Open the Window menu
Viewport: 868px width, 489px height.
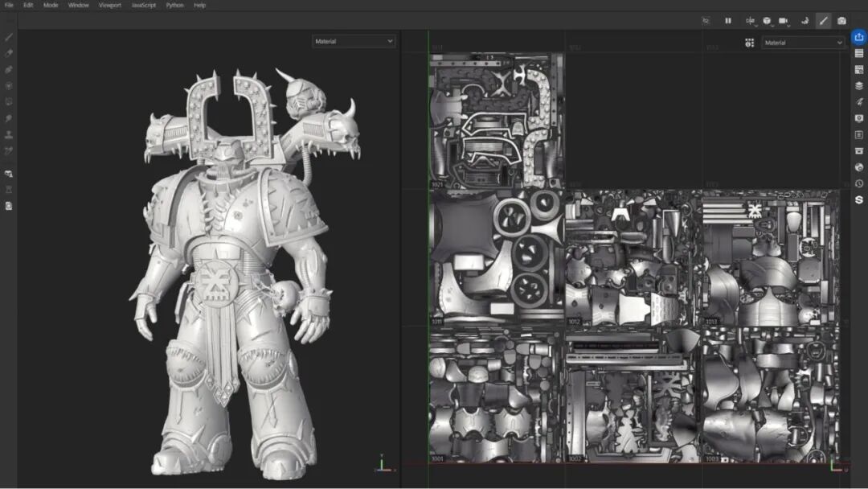pyautogui.click(x=78, y=5)
